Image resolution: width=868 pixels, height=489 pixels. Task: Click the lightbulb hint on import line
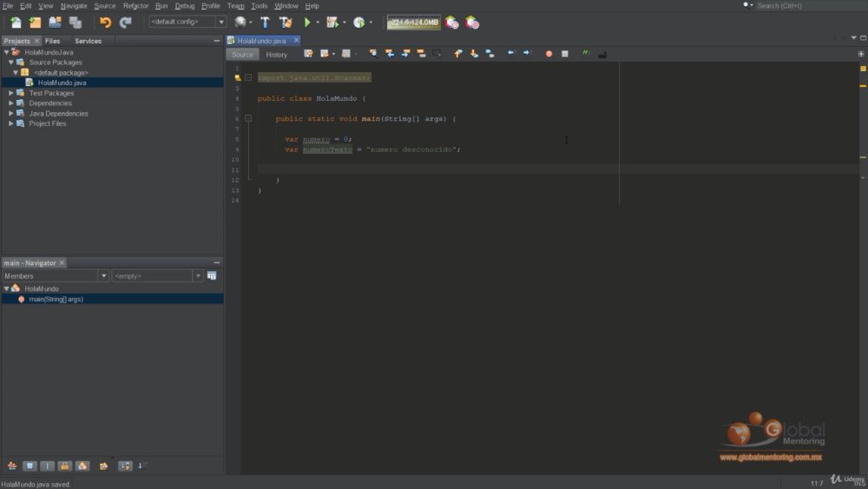point(238,78)
